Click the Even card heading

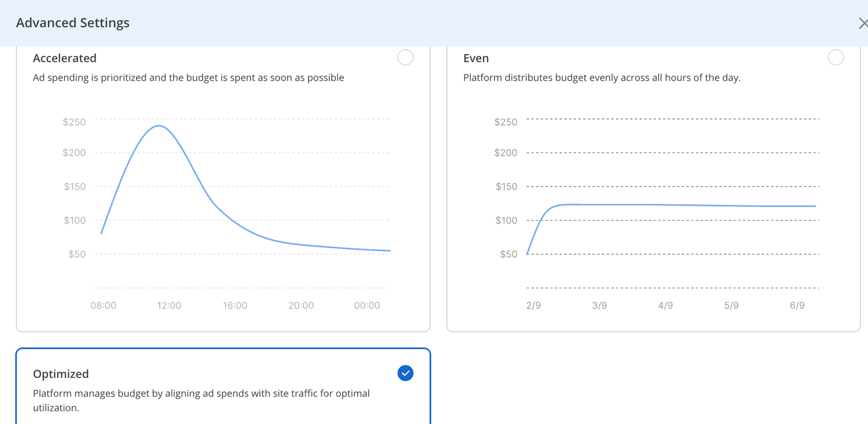coord(476,58)
